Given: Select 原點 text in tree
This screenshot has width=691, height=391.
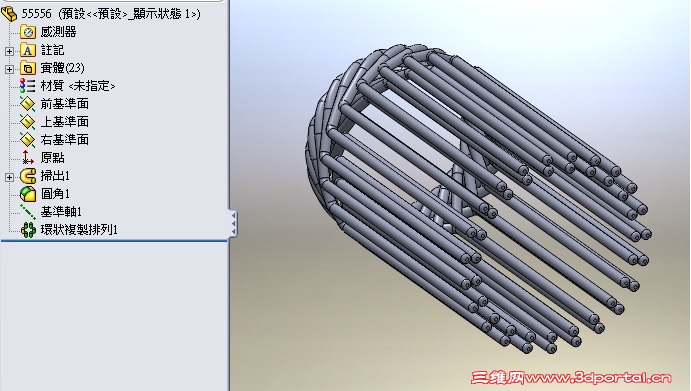Looking at the screenshot, I should point(52,157).
